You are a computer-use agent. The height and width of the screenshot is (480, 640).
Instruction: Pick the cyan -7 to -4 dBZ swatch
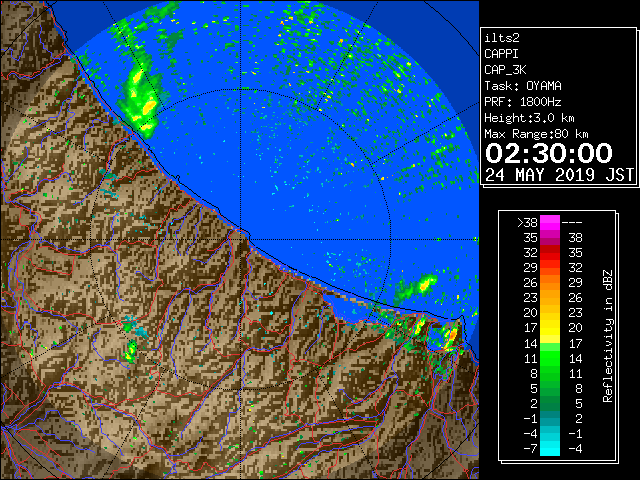tap(550, 449)
